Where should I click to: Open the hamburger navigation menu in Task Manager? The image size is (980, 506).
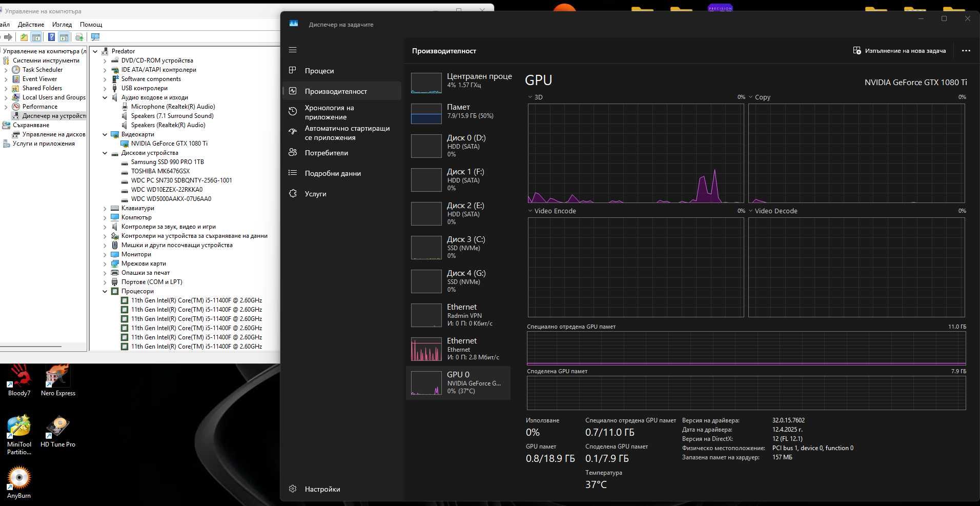[x=293, y=50]
